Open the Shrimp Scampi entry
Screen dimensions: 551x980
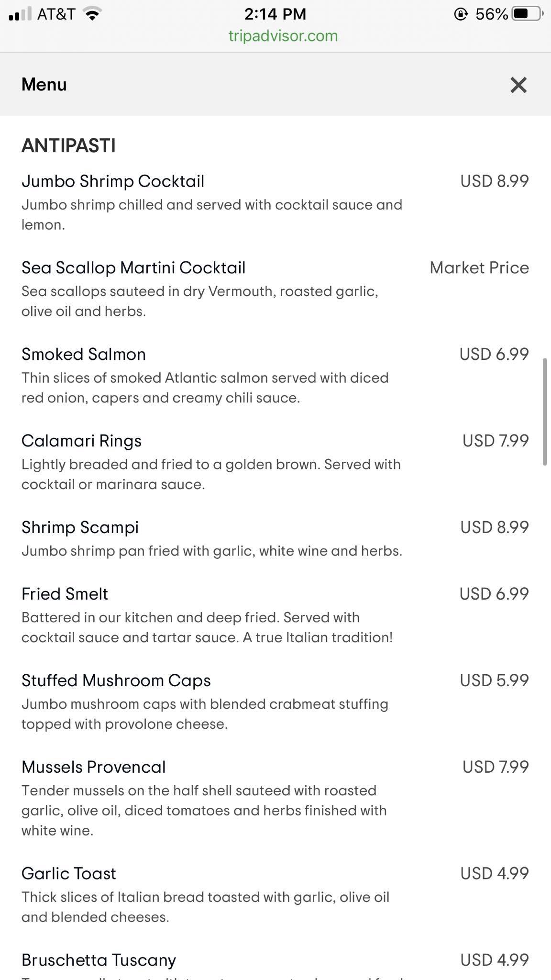click(80, 527)
